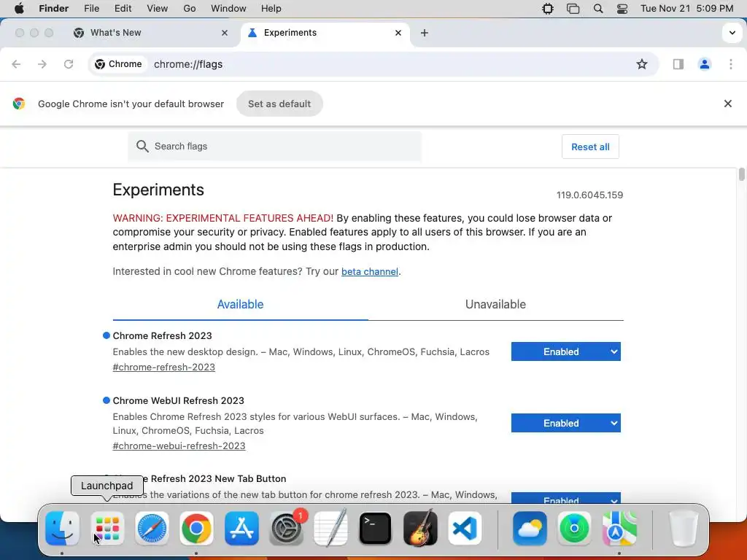Switch to the Unavailable flags tab

tap(495, 304)
